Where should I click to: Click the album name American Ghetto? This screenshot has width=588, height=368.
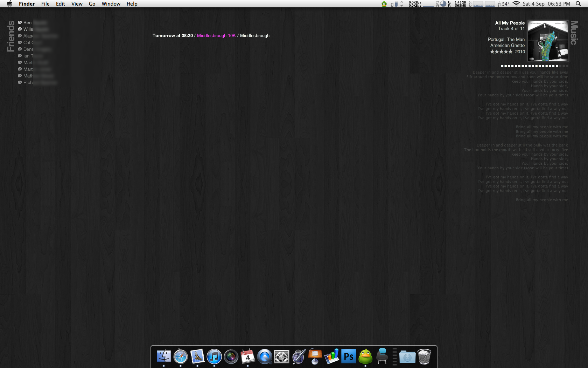(507, 46)
